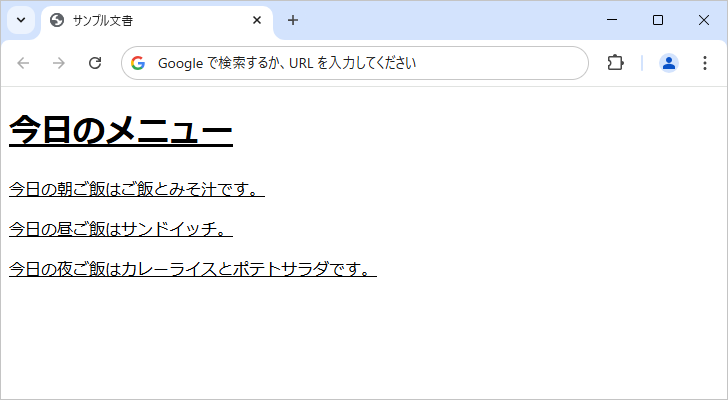Image resolution: width=728 pixels, height=400 pixels.
Task: Click the 今日のメニュー heading
Action: pyautogui.click(x=120, y=131)
